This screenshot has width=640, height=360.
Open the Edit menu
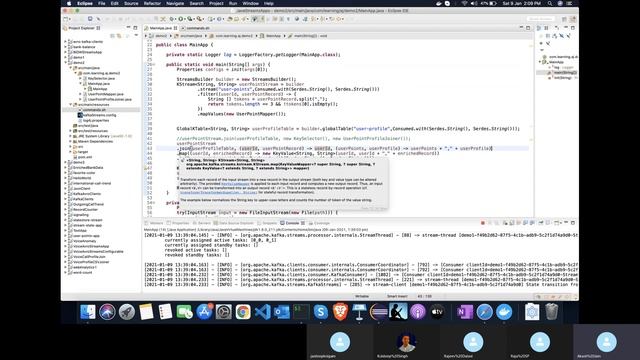[115, 3]
